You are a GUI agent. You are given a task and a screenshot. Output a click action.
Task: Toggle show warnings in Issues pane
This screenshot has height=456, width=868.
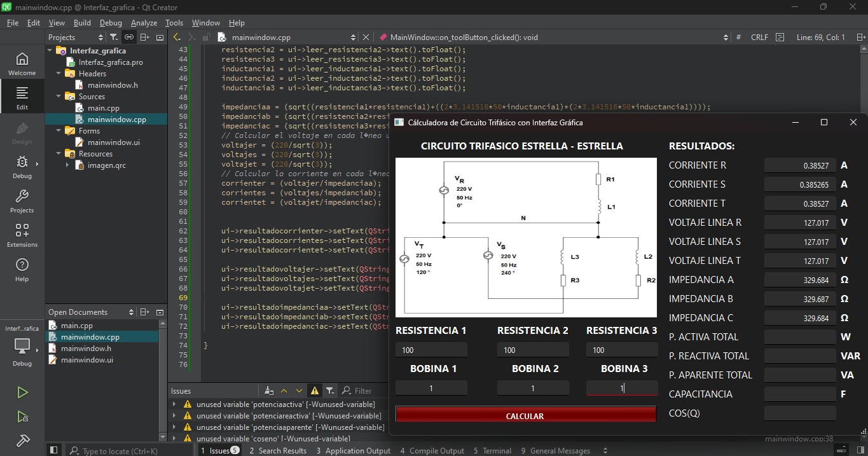point(314,390)
